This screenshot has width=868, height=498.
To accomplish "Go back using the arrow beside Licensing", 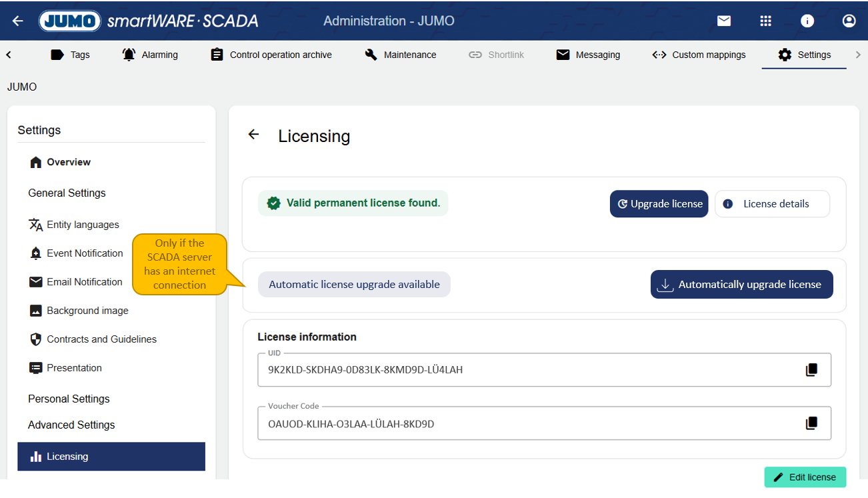I will pos(253,135).
